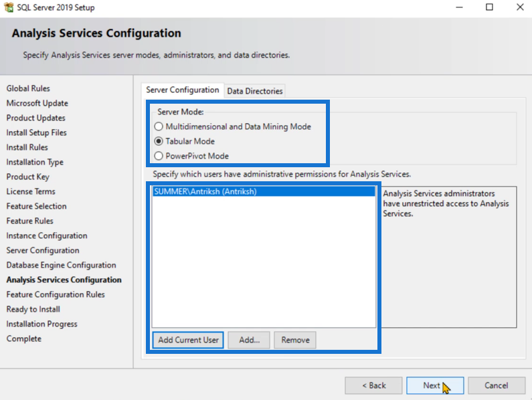
Task: Click "Specify which users" instruction text
Action: pos(282,174)
